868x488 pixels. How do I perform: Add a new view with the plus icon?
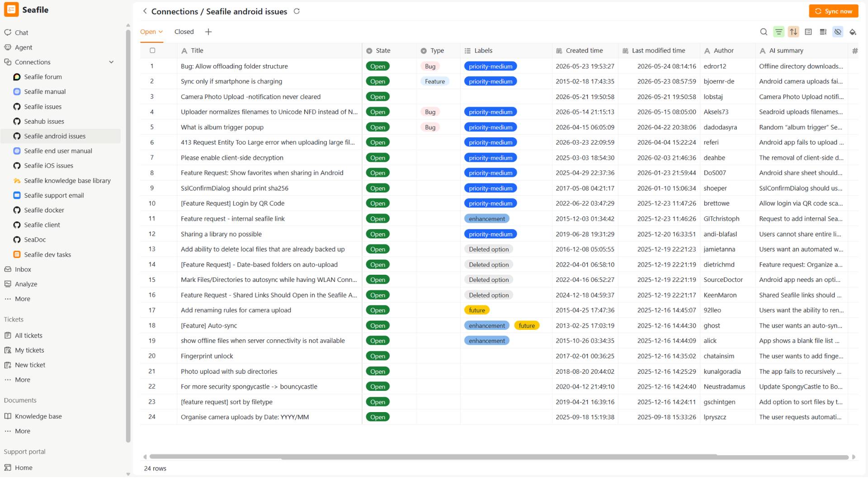point(208,32)
